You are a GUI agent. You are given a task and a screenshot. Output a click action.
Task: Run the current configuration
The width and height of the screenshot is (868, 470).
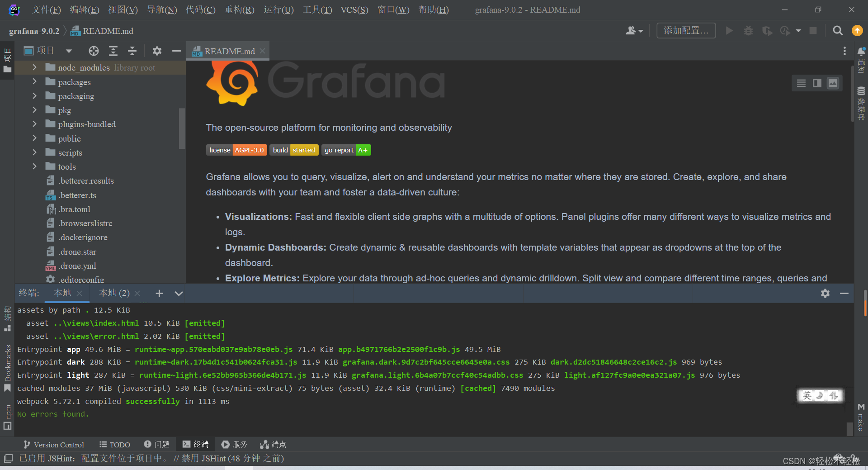[x=729, y=31]
